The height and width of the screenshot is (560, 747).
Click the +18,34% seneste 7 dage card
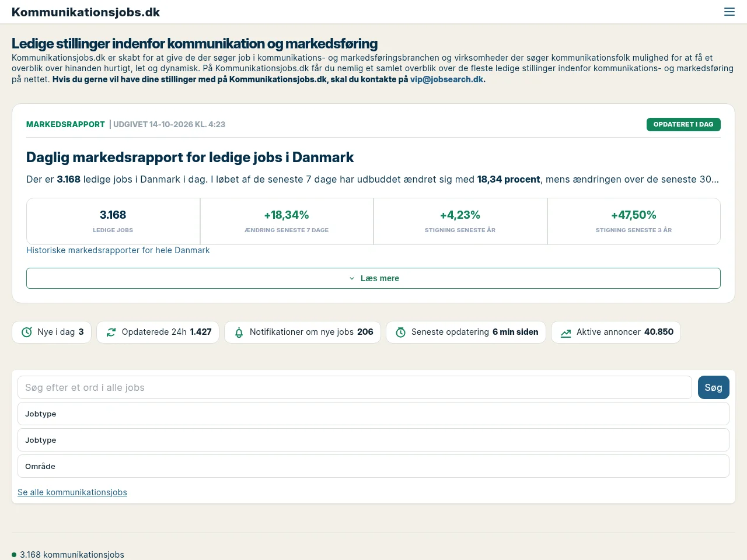(287, 221)
